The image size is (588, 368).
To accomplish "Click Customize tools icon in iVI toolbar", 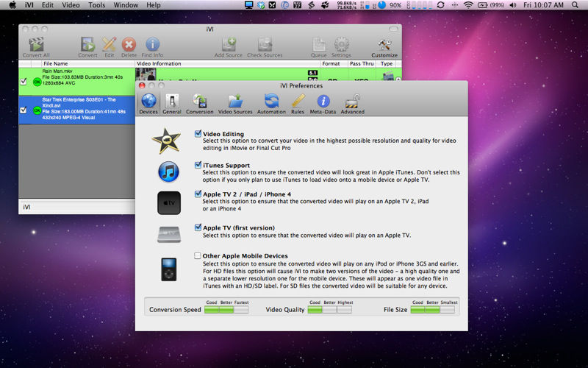I will click(x=384, y=47).
